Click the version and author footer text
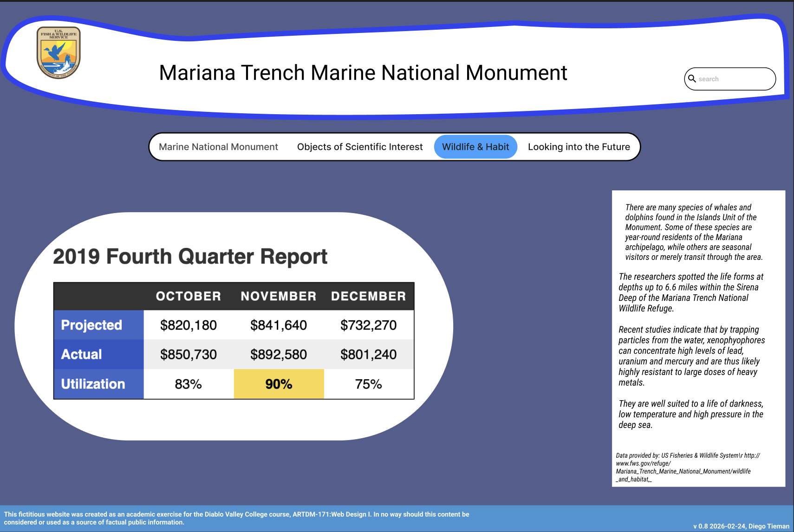This screenshot has height=532, width=794. coord(741,526)
